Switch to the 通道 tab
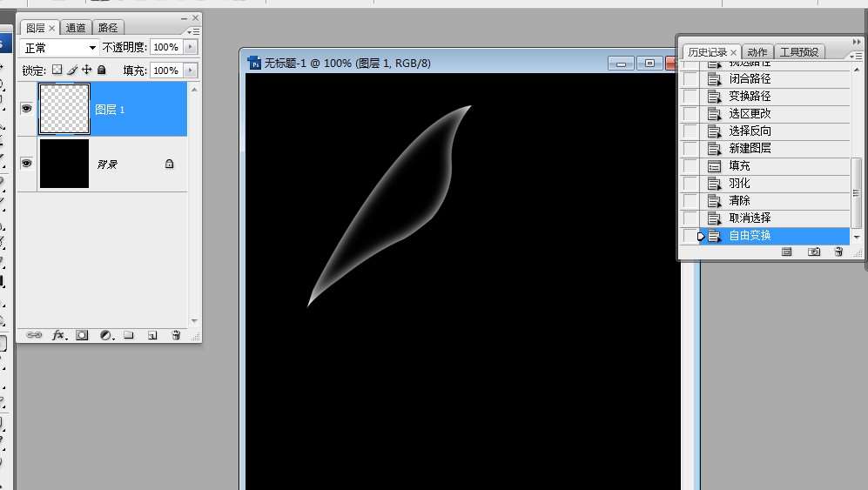The height and width of the screenshot is (490, 868). coord(75,28)
